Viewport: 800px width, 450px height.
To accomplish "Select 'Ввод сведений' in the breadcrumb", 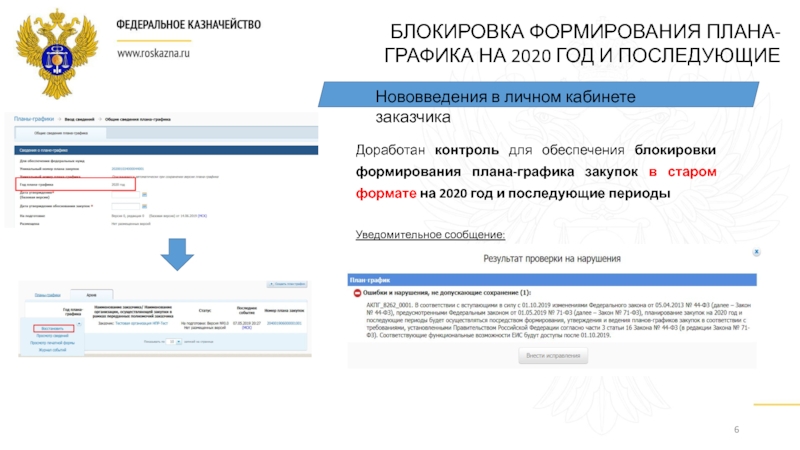I will 80,119.
